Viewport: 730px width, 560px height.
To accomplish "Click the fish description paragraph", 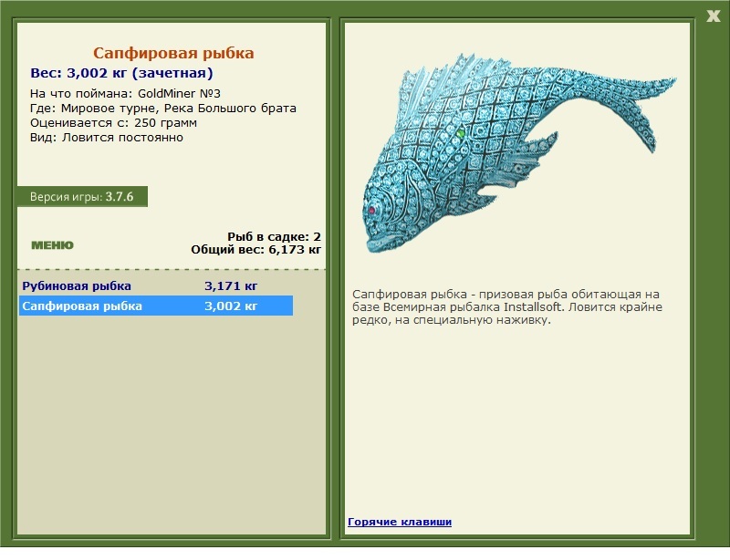I will coord(507,306).
